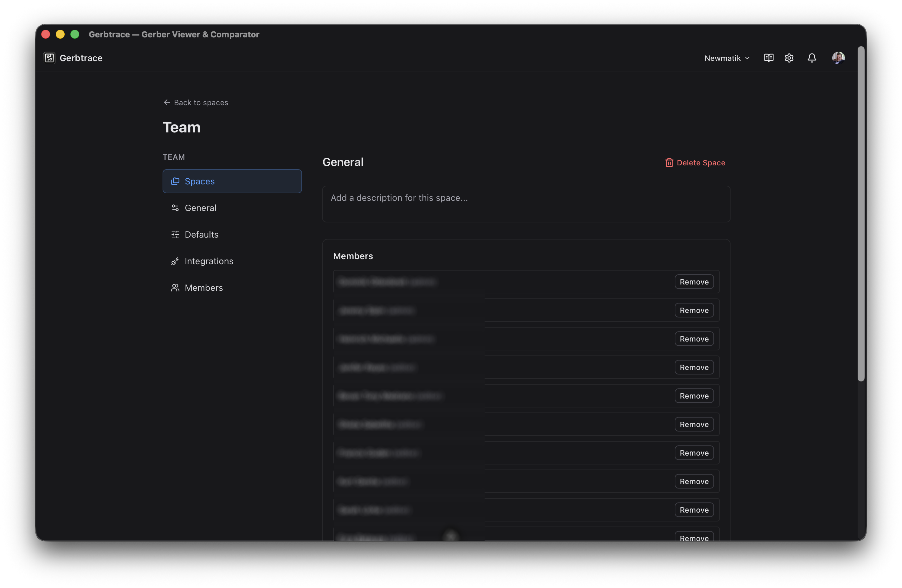Image resolution: width=902 pixels, height=588 pixels.
Task: Remove the sixth member in list
Action: pyautogui.click(x=694, y=424)
